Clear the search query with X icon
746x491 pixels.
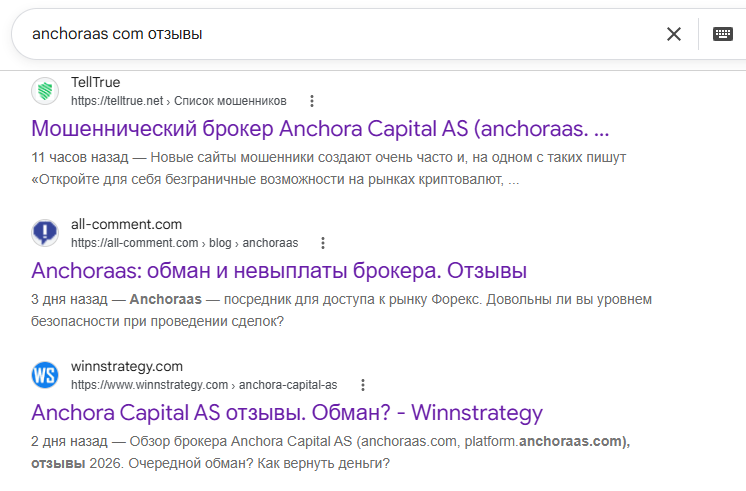click(x=674, y=34)
